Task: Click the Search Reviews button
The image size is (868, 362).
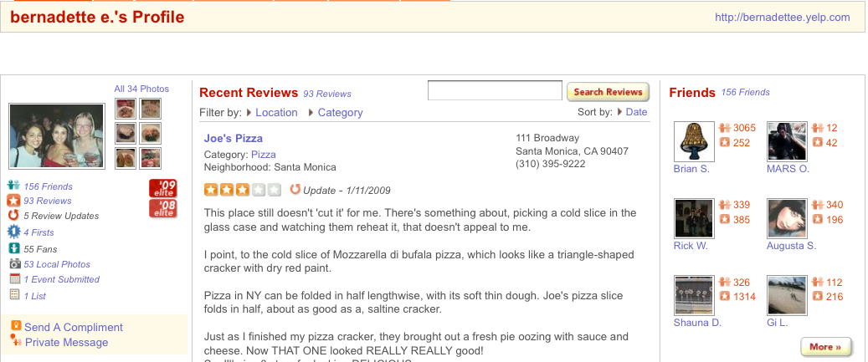Action: (608, 92)
